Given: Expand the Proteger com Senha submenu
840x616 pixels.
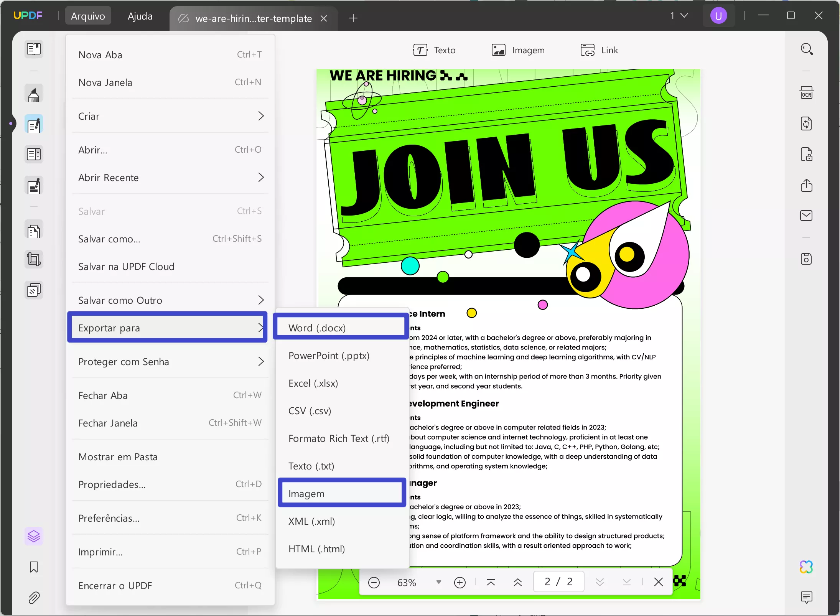Looking at the screenshot, I should [x=171, y=362].
